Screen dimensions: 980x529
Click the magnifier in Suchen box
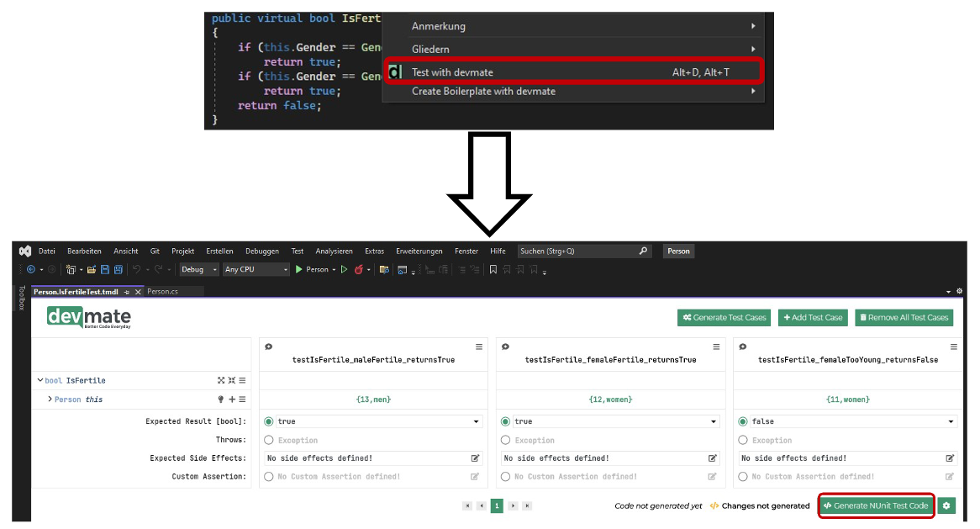(x=643, y=251)
